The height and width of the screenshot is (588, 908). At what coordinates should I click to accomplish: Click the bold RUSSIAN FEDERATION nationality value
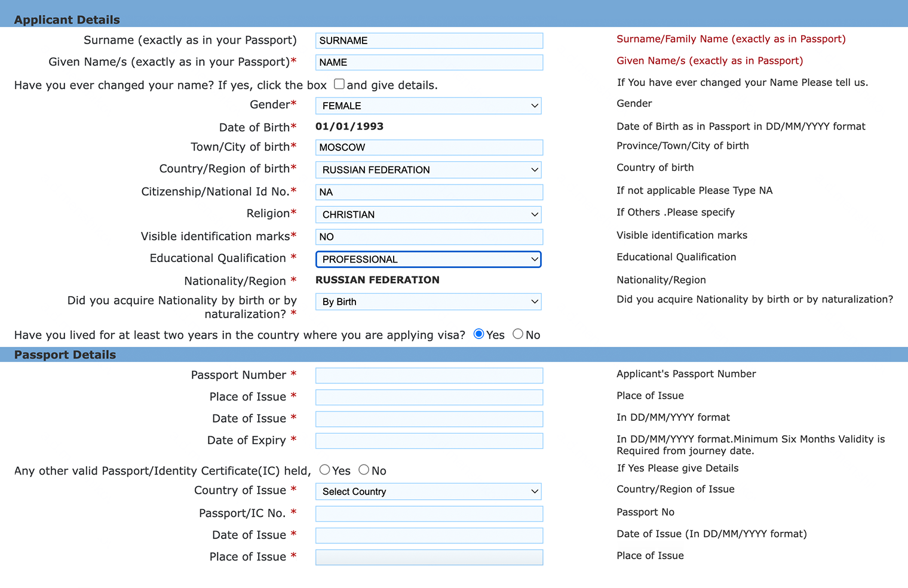click(378, 279)
